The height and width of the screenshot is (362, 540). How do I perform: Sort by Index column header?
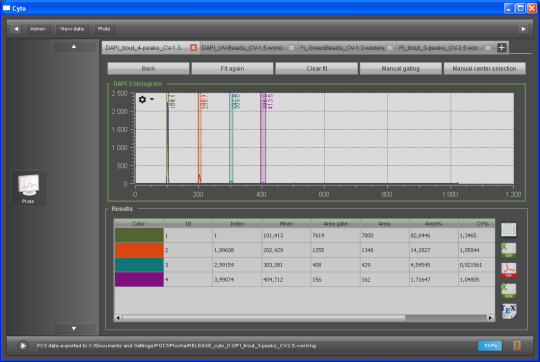(x=237, y=224)
